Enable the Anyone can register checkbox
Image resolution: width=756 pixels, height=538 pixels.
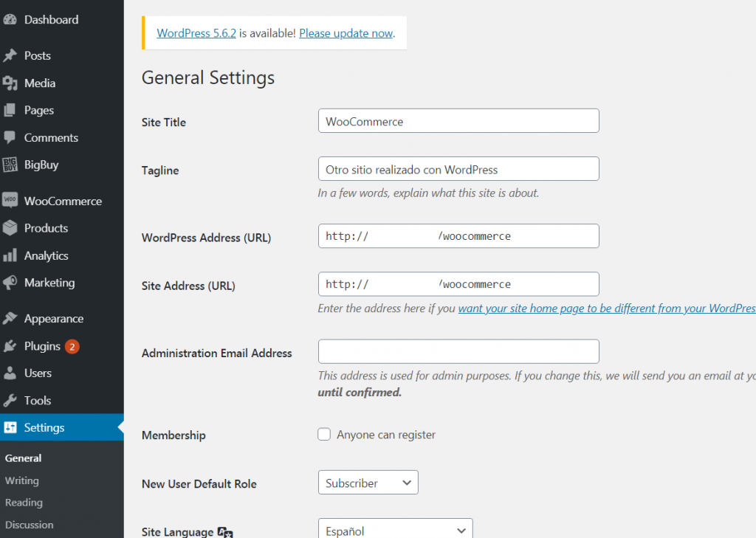(x=324, y=435)
